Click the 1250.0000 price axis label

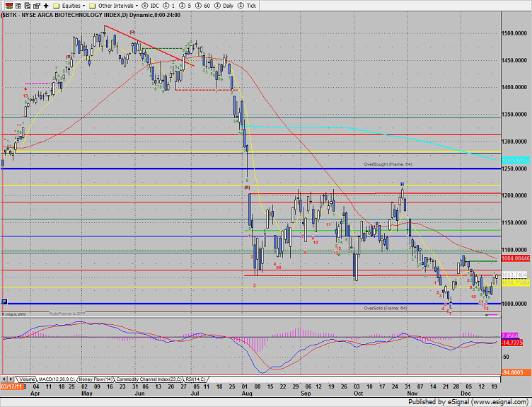coord(514,168)
